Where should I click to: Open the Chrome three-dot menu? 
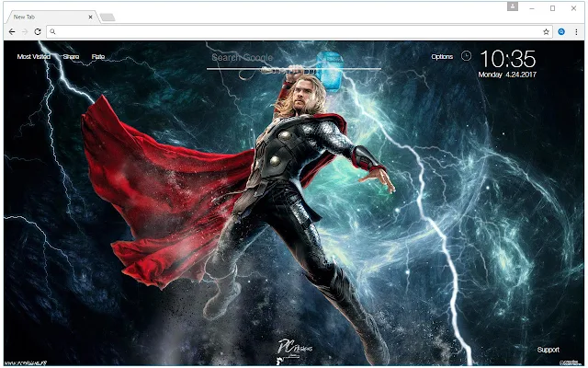click(x=576, y=32)
